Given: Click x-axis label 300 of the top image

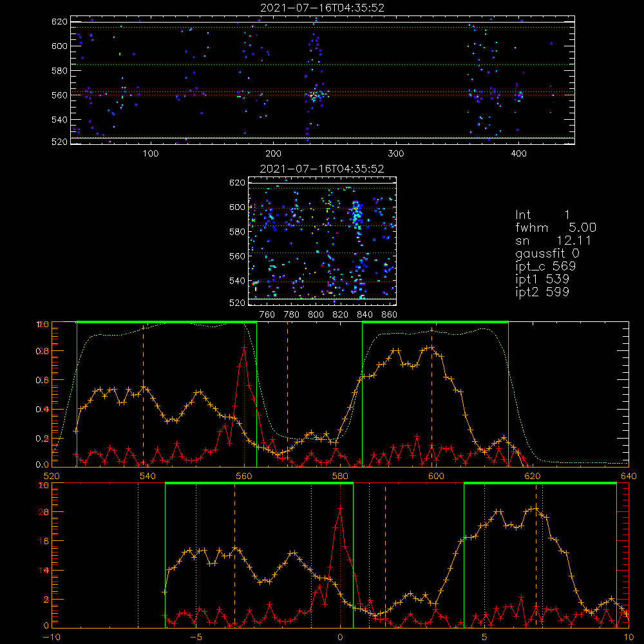Looking at the screenshot, I should pos(396,154).
